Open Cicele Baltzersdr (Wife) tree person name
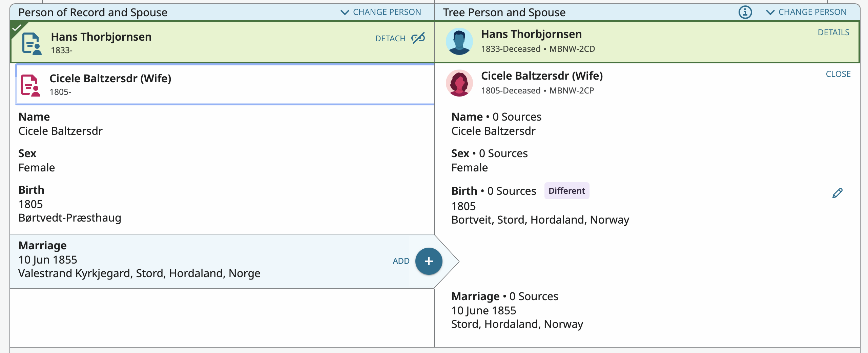868x353 pixels. (541, 76)
